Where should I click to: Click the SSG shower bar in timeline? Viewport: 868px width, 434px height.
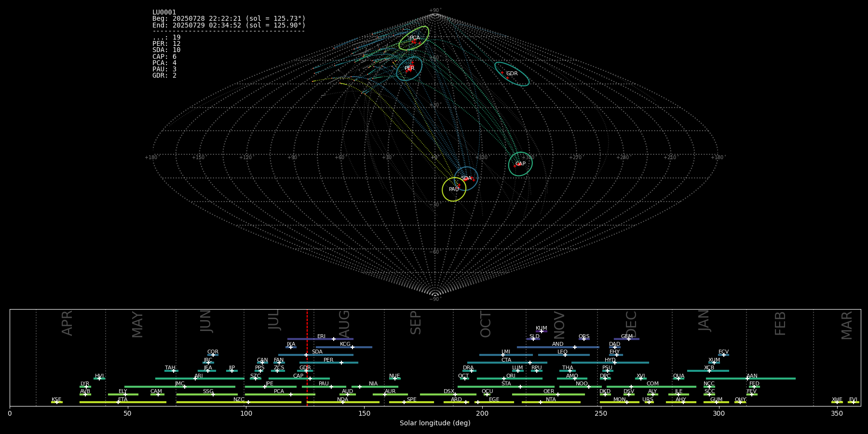click(x=207, y=394)
